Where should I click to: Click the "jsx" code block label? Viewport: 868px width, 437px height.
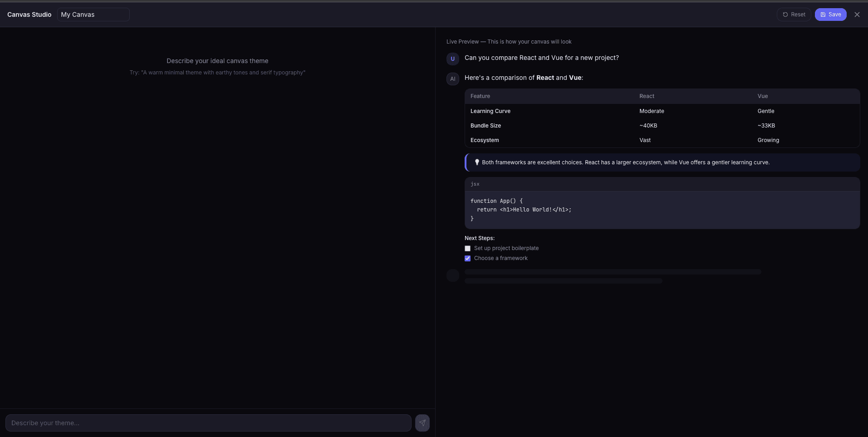point(475,184)
